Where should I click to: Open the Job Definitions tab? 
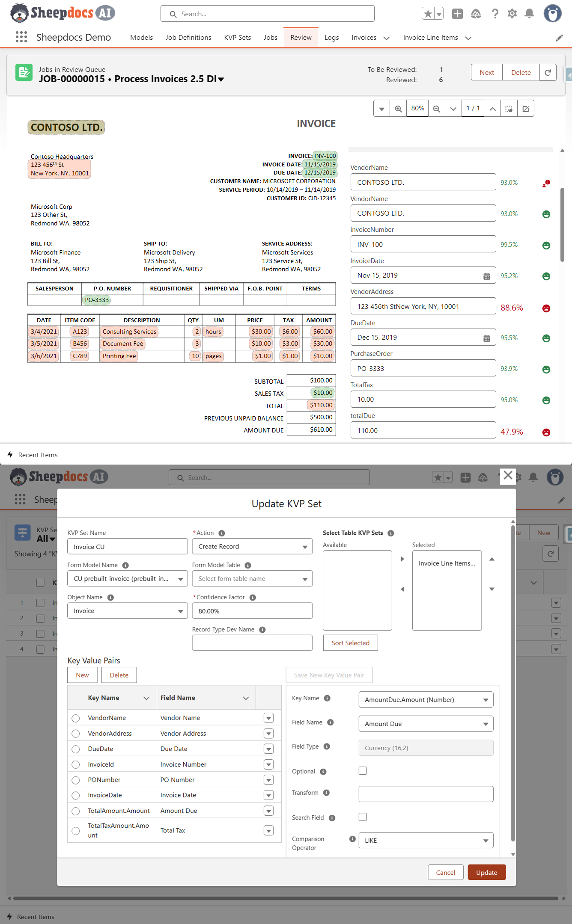click(188, 38)
